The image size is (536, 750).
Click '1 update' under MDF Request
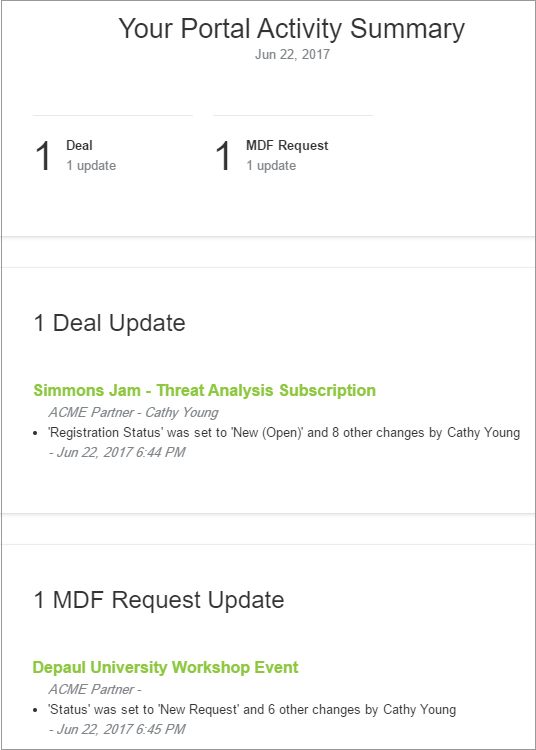coord(271,165)
